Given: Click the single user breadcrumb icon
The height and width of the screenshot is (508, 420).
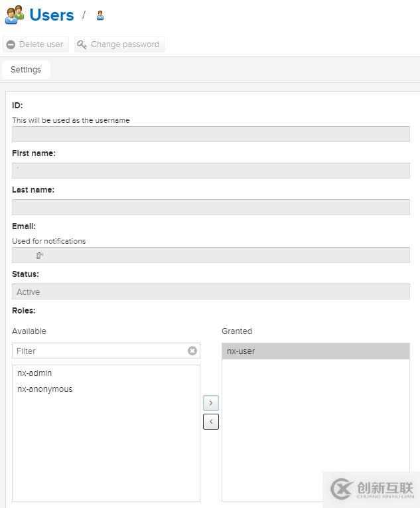Looking at the screenshot, I should tap(100, 15).
